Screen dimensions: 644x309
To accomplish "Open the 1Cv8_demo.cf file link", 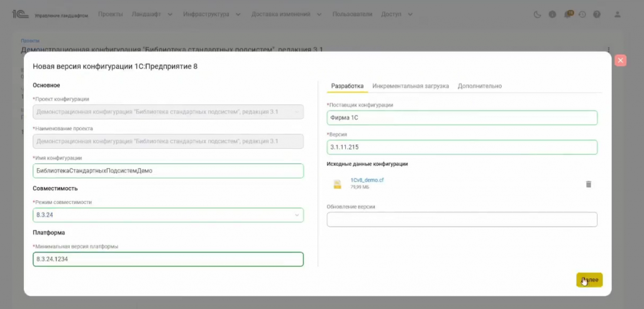I will pos(367,180).
